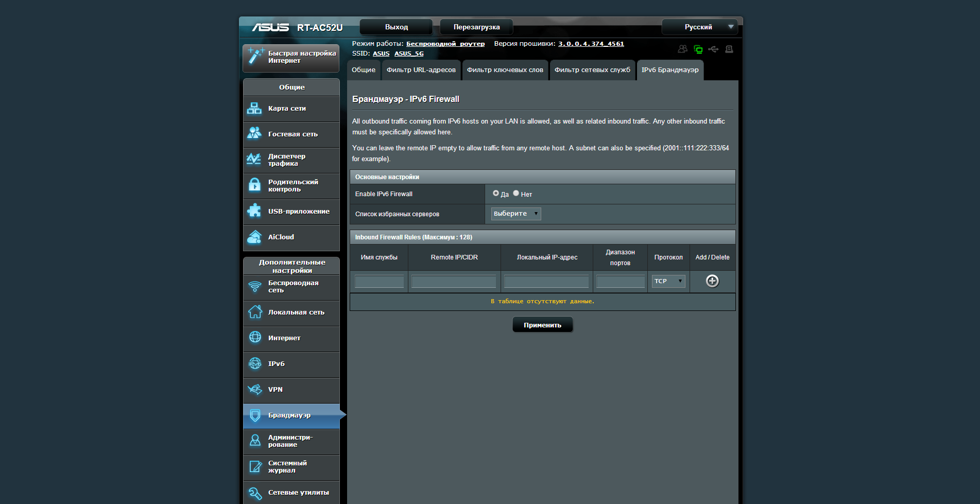This screenshot has width=980, height=504.
Task: Click the printer status icon in header
Action: pyautogui.click(x=729, y=49)
